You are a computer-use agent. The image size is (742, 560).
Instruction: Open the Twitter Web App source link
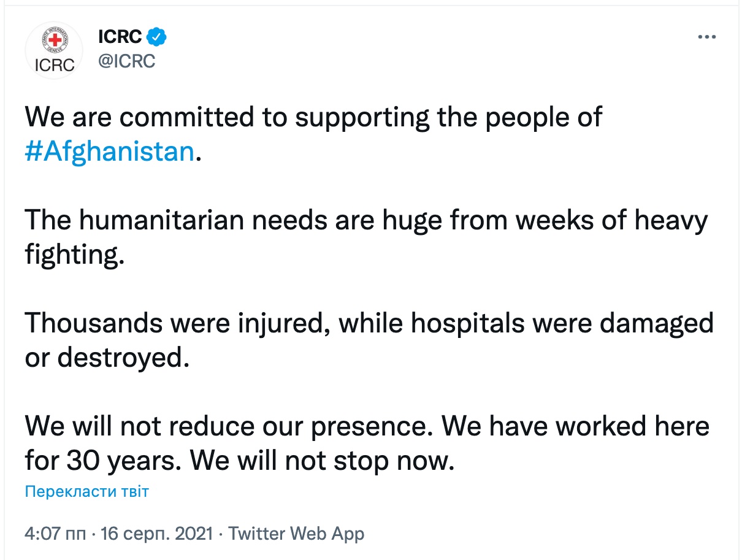pos(296,533)
